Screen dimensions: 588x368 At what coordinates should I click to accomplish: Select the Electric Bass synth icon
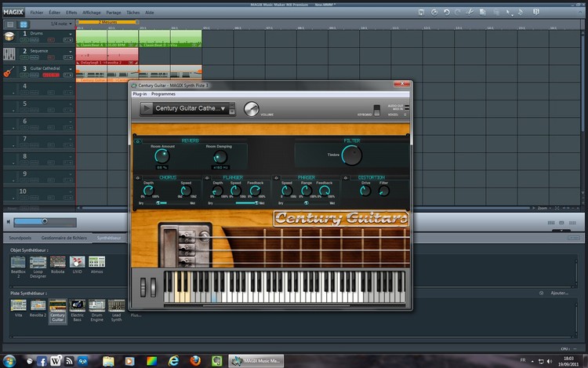pyautogui.click(x=77, y=304)
